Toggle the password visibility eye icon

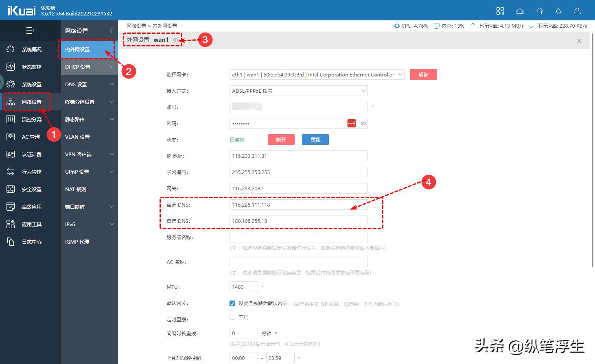(x=363, y=123)
